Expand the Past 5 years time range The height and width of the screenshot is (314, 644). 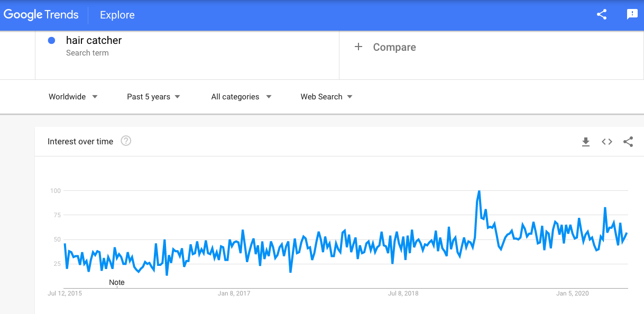click(153, 97)
